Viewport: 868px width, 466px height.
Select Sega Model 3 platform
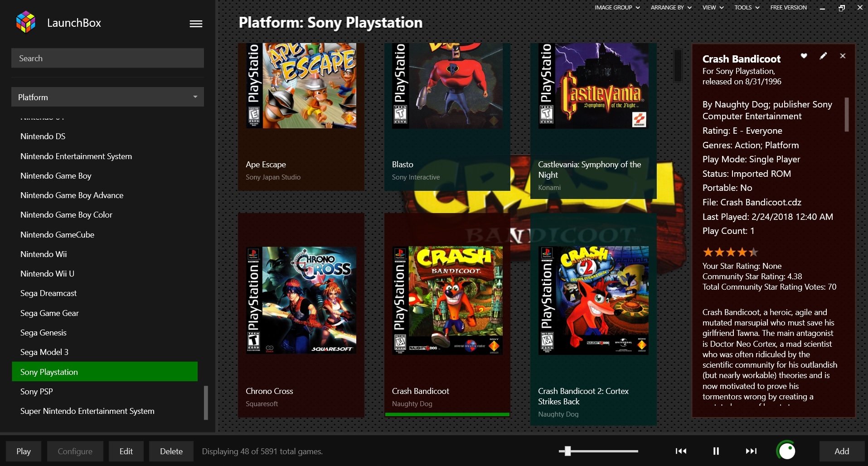tap(105, 352)
